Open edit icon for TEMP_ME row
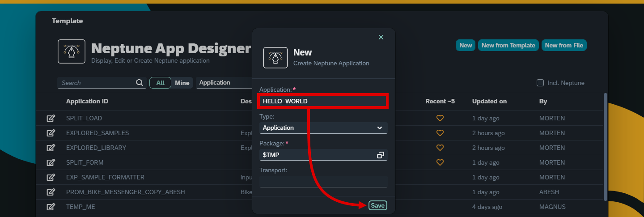644x217 pixels. click(51, 207)
